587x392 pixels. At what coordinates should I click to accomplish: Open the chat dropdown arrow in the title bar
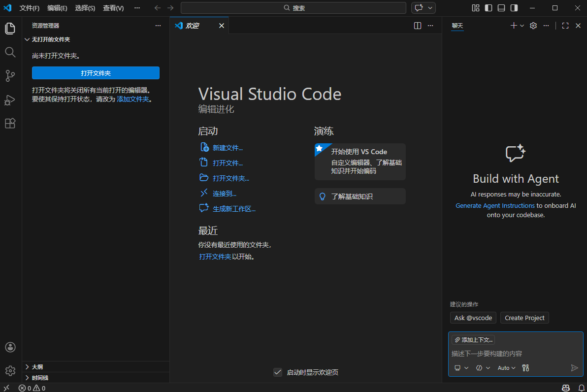click(430, 8)
